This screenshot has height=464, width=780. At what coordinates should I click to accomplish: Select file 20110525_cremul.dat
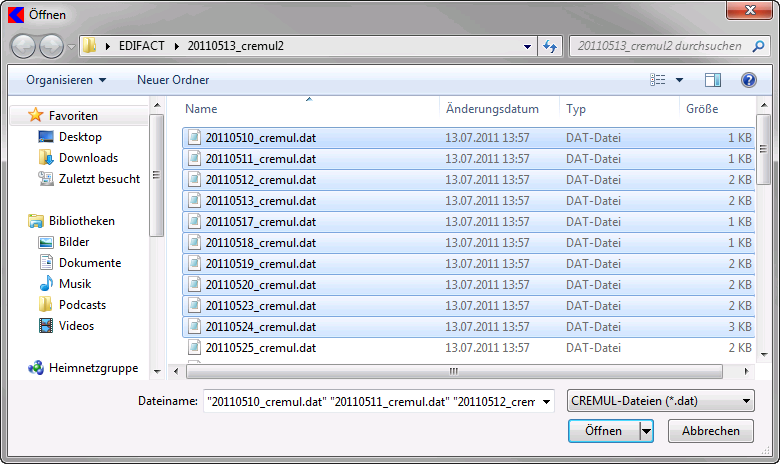[x=468, y=348]
